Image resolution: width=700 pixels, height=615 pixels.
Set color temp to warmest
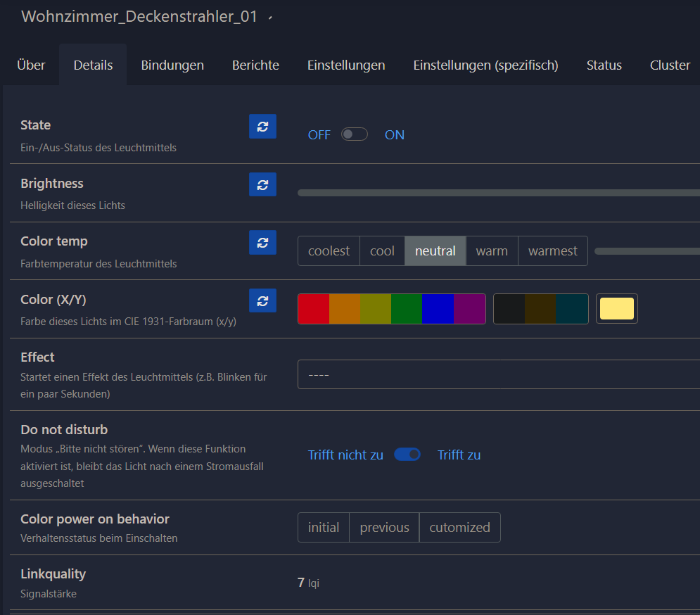point(552,251)
